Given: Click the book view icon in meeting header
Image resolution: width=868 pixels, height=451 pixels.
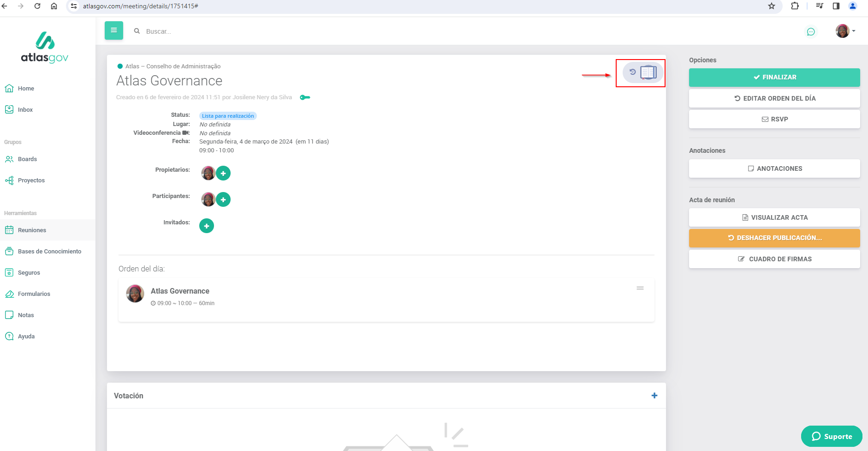Looking at the screenshot, I should 648,72.
